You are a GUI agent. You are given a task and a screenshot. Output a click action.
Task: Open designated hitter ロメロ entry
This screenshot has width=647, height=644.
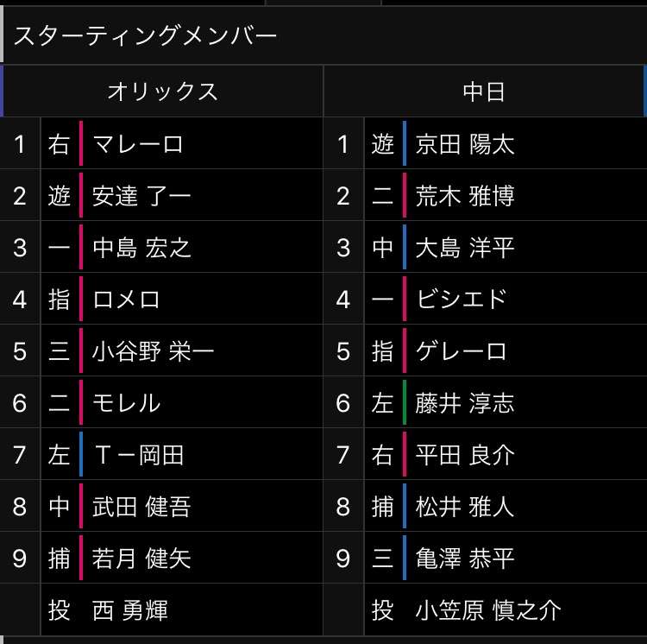tap(126, 300)
